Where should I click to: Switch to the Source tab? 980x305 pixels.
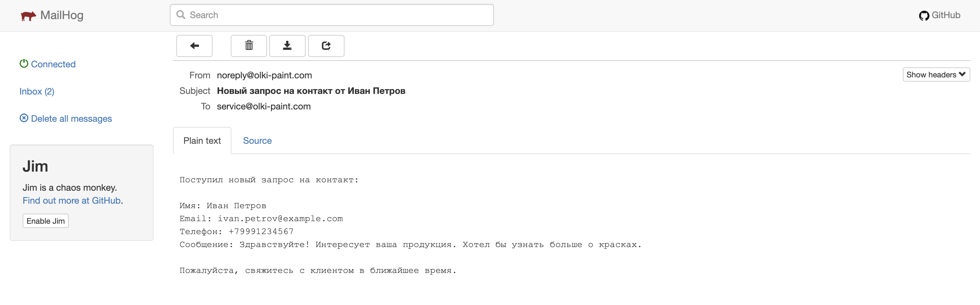(257, 140)
